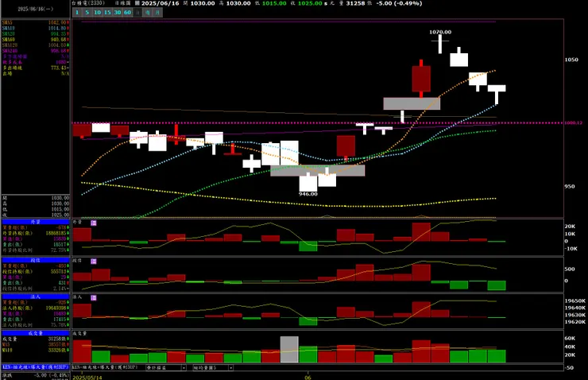Open the first dropdown below volume chart
The height and width of the screenshot is (380, 588).
(x=166, y=367)
